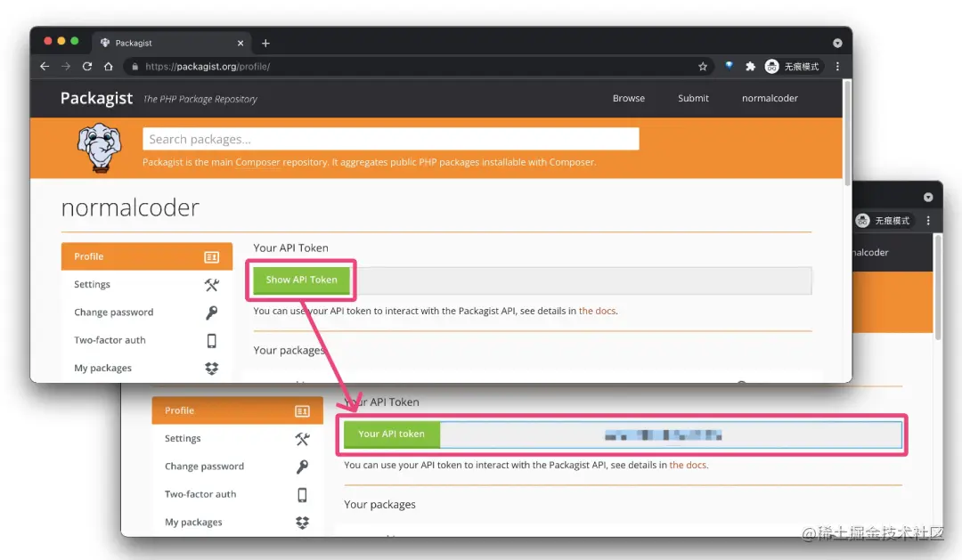Click the browser forward arrow

66,66
